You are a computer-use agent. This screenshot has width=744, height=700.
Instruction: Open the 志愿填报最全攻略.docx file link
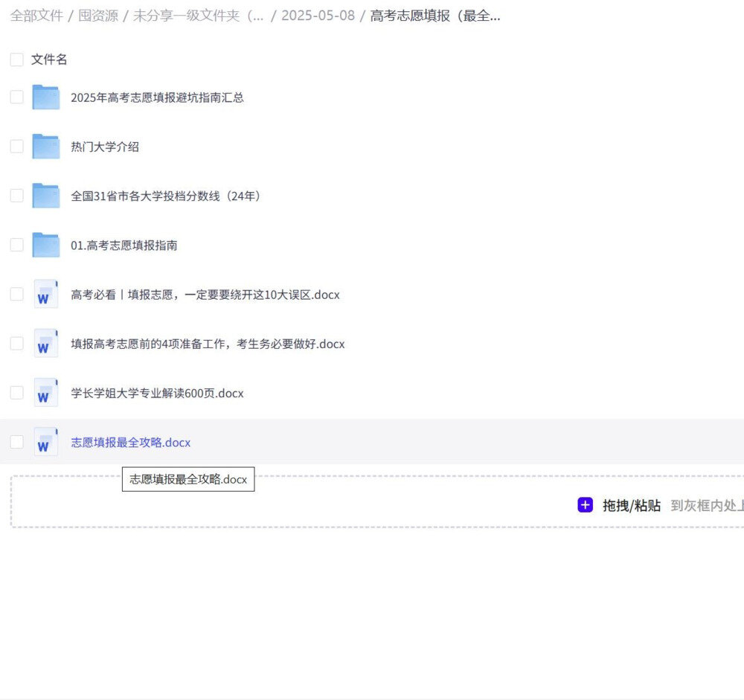[x=130, y=442]
